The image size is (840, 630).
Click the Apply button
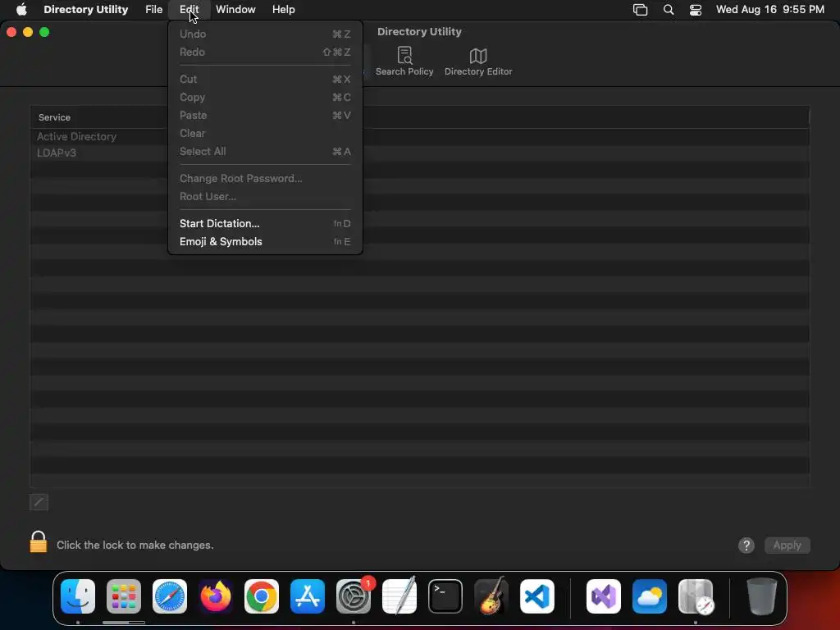(x=787, y=546)
